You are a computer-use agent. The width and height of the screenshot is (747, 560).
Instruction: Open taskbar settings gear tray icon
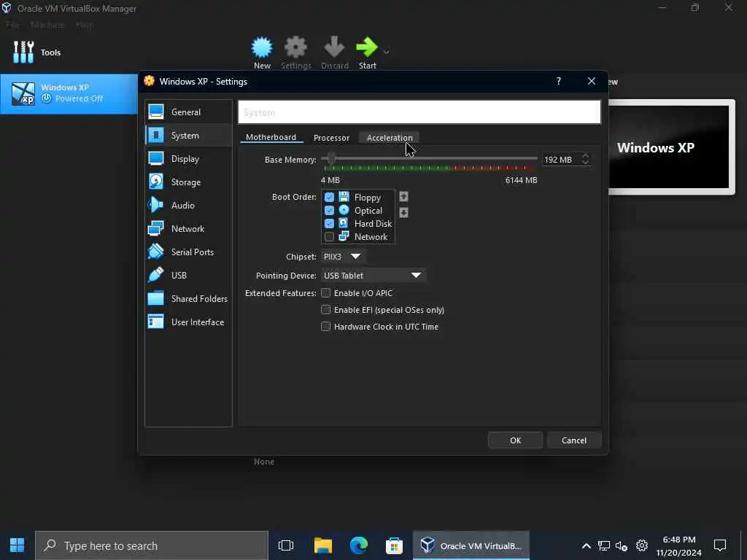click(642, 545)
